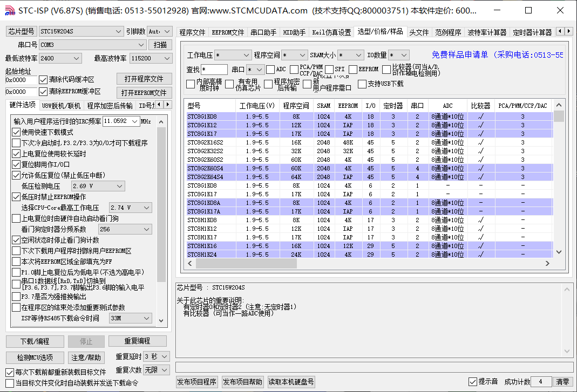Switch to the 范例程序 tab

click(x=449, y=31)
